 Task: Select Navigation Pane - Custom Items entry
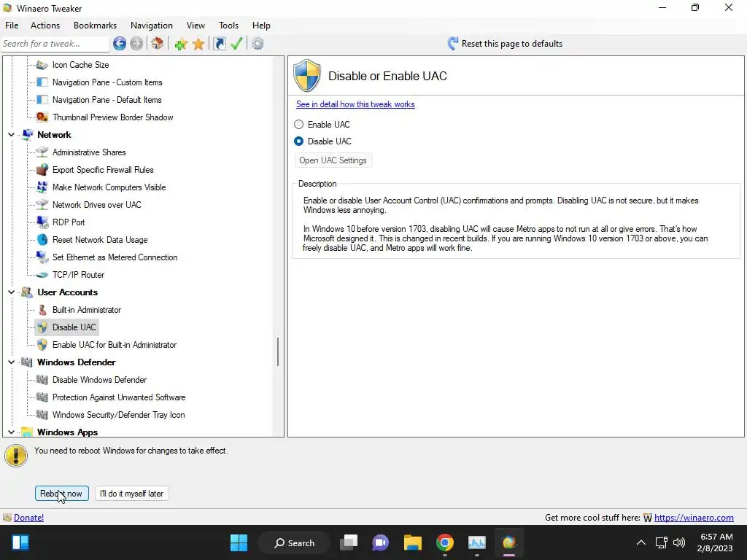coord(107,82)
